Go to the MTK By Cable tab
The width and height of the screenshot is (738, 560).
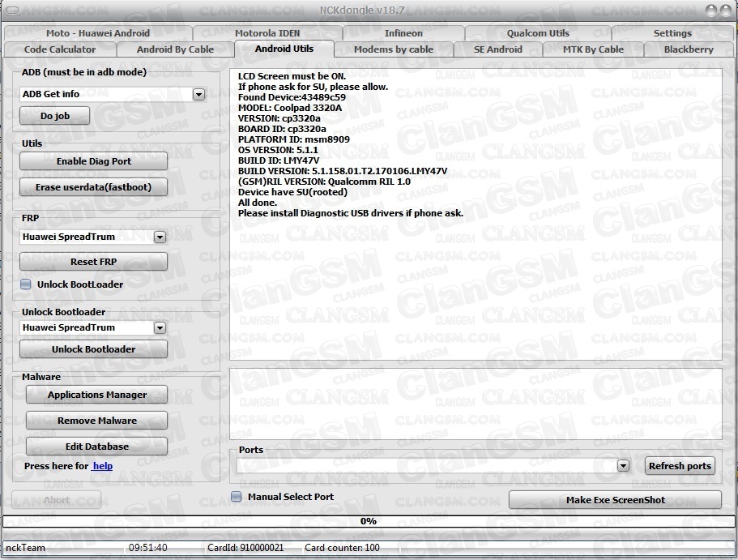(x=593, y=49)
